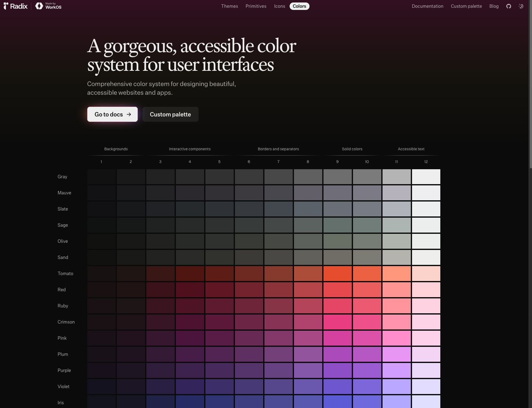The height and width of the screenshot is (408, 532).
Task: Click the Go to docs button
Action: click(112, 114)
